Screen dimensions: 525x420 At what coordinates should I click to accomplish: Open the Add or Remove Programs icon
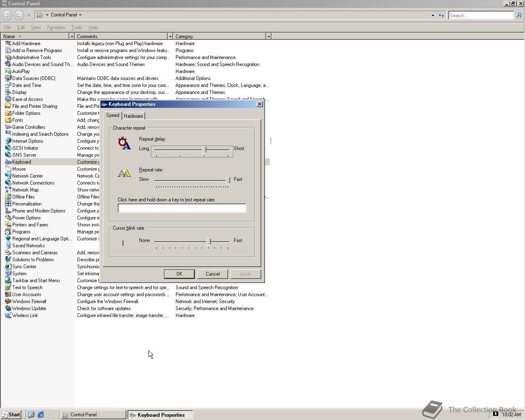click(x=8, y=50)
